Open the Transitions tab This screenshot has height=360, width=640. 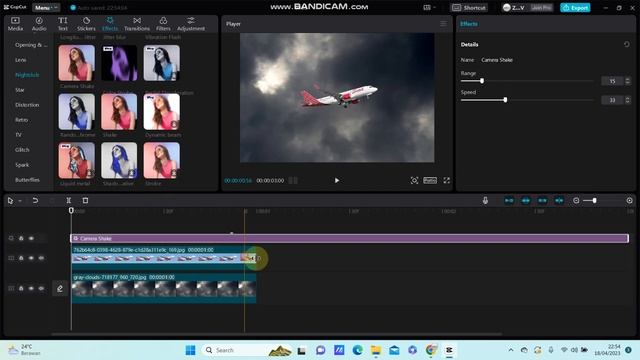137,24
